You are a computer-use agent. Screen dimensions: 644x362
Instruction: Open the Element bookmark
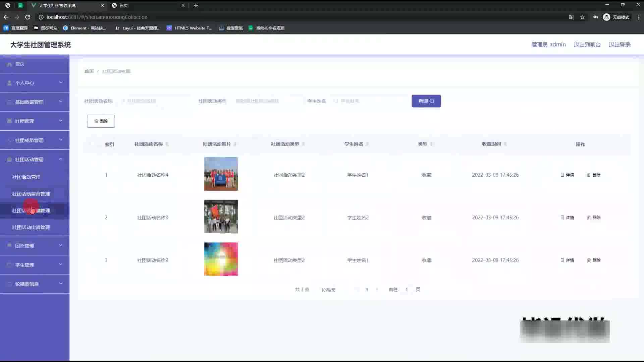(85, 28)
